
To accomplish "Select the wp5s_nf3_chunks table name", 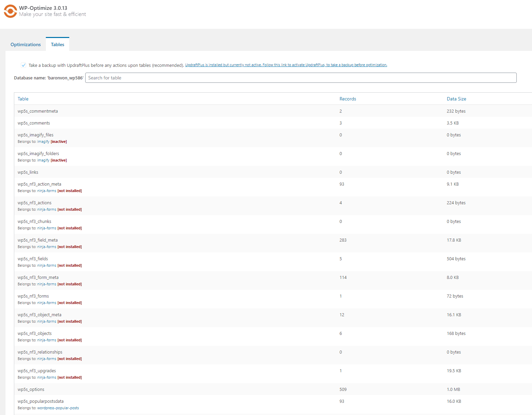I will pyautogui.click(x=34, y=221).
